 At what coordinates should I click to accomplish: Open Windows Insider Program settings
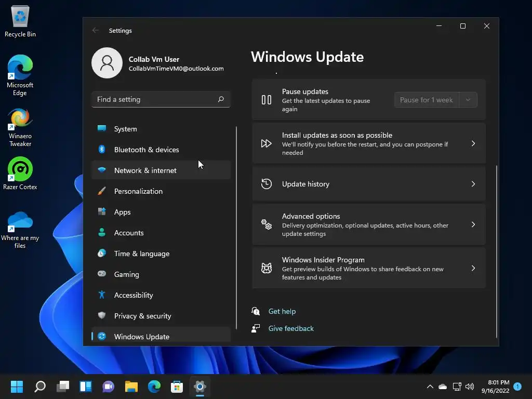click(369, 268)
